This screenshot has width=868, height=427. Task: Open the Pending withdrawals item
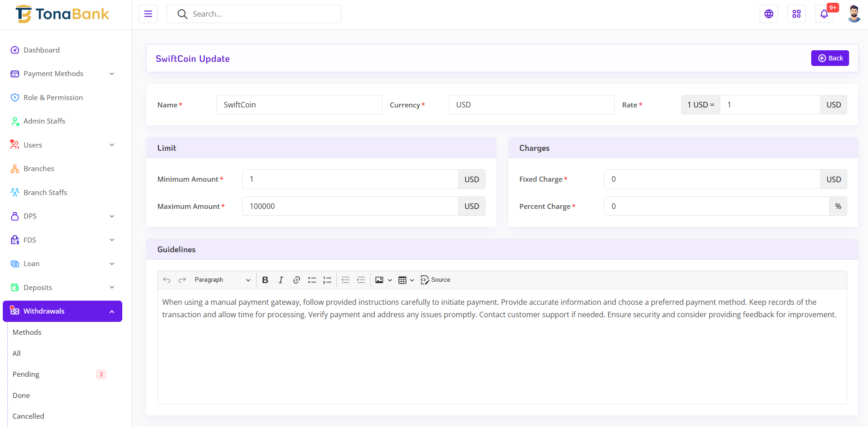click(26, 374)
